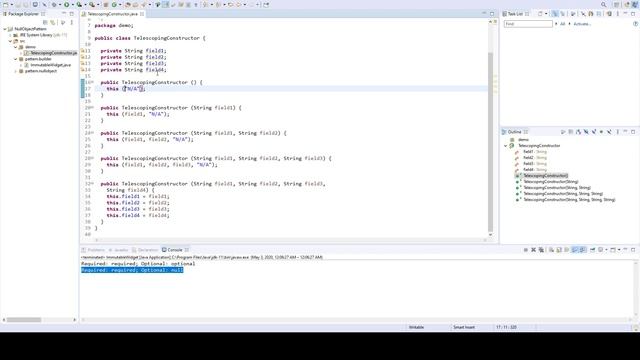Fold the constructor at line 16
This screenshot has height=360, width=640.
click(x=92, y=82)
